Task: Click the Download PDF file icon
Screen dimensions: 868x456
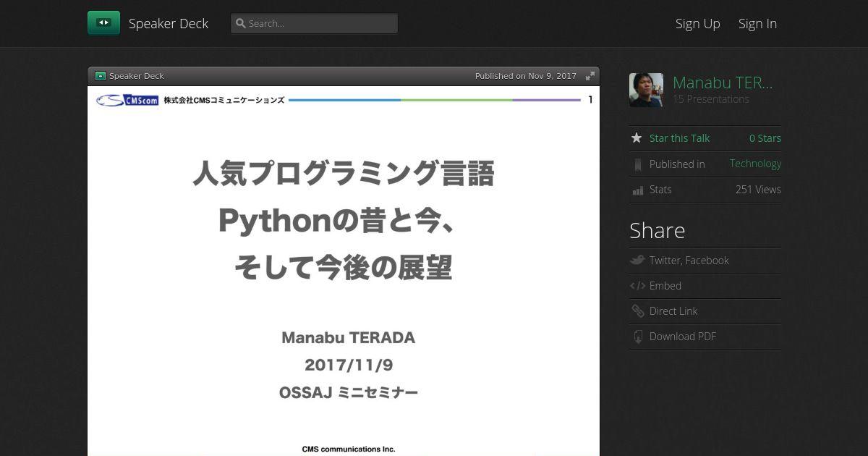Action: pyautogui.click(x=638, y=337)
